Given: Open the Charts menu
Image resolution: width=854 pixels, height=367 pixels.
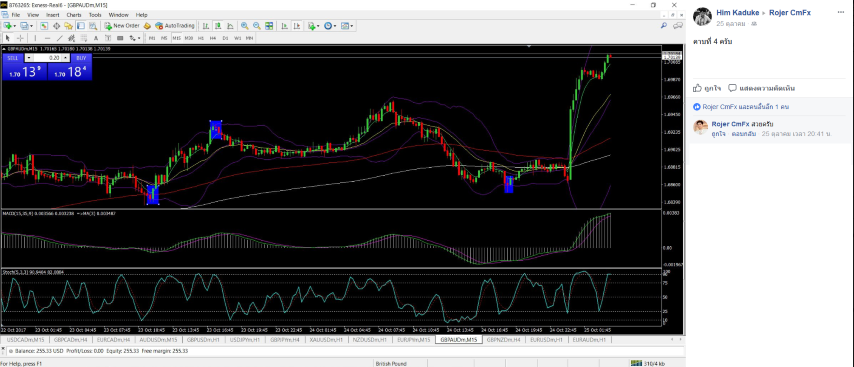Looking at the screenshot, I should [74, 15].
